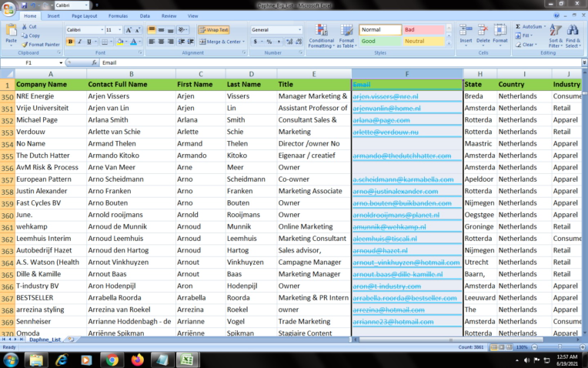
Task: Click the Decrease Indent icon
Action: pyautogui.click(x=182, y=42)
